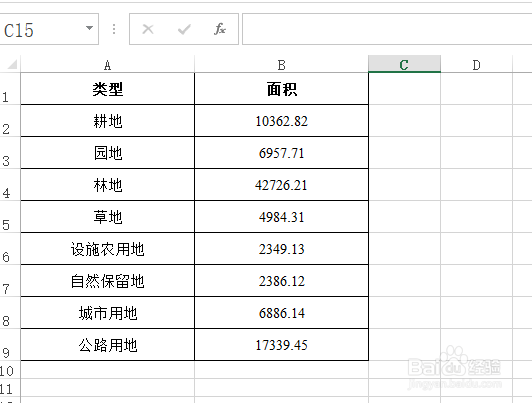Select column B header
Viewport: 532px width, 403px height.
coord(281,64)
